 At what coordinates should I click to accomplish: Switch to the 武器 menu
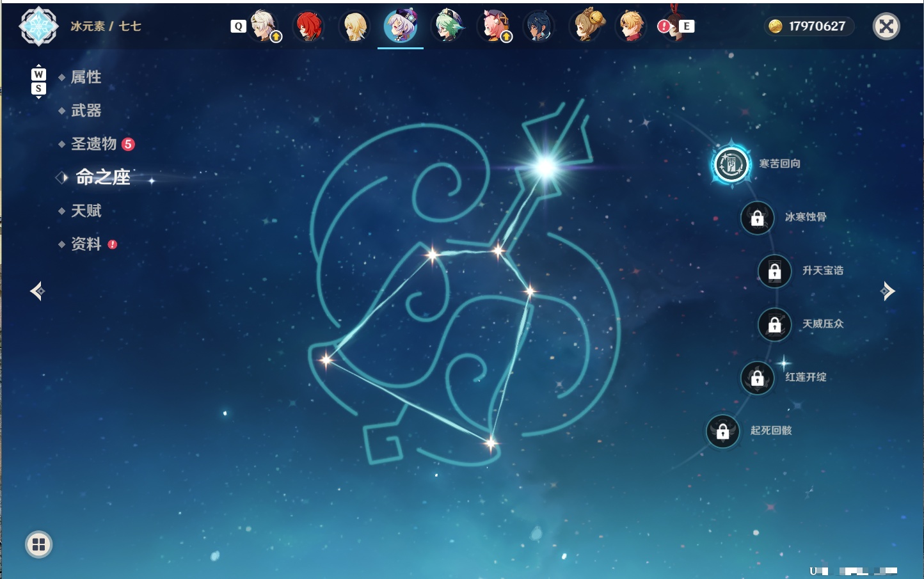pos(86,111)
